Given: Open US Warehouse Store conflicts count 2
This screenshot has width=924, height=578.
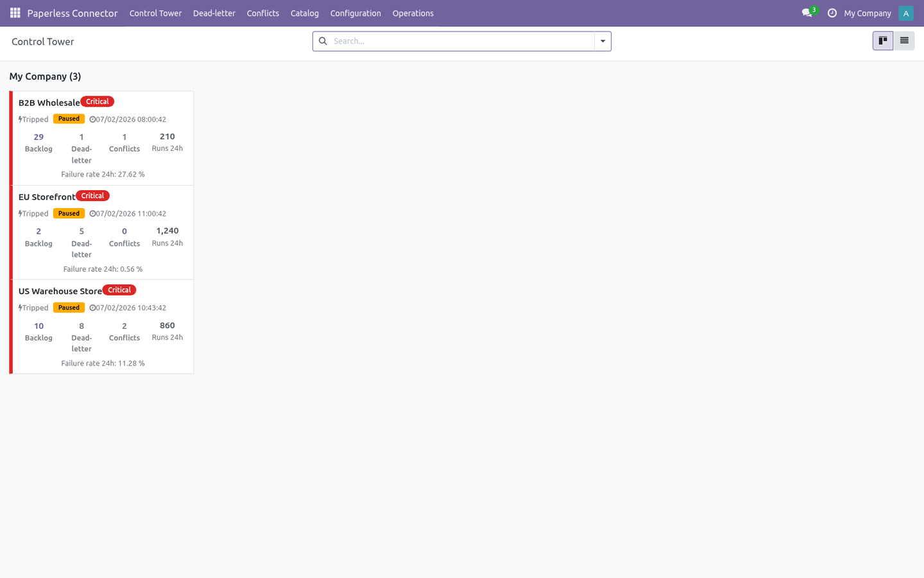Looking at the screenshot, I should [x=124, y=326].
